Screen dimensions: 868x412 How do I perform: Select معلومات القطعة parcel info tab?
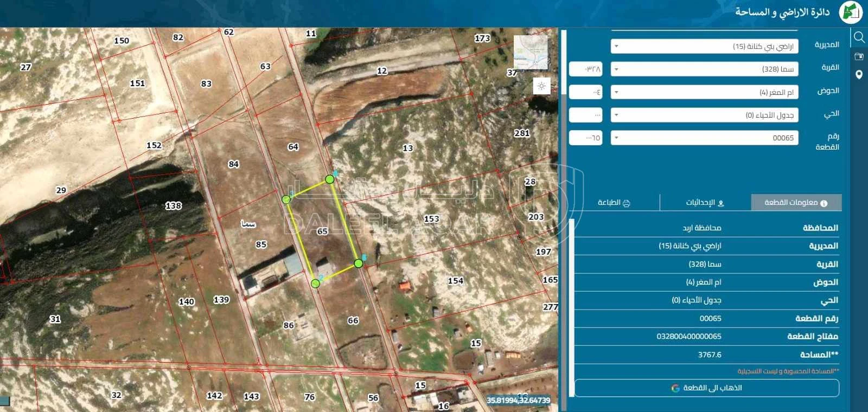[796, 203]
